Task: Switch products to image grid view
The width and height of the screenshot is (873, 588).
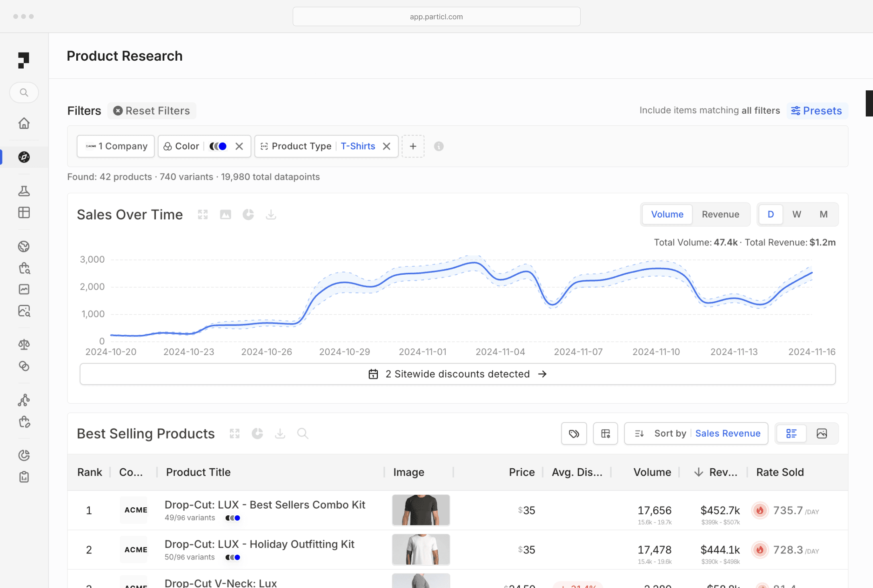Action: click(x=822, y=433)
